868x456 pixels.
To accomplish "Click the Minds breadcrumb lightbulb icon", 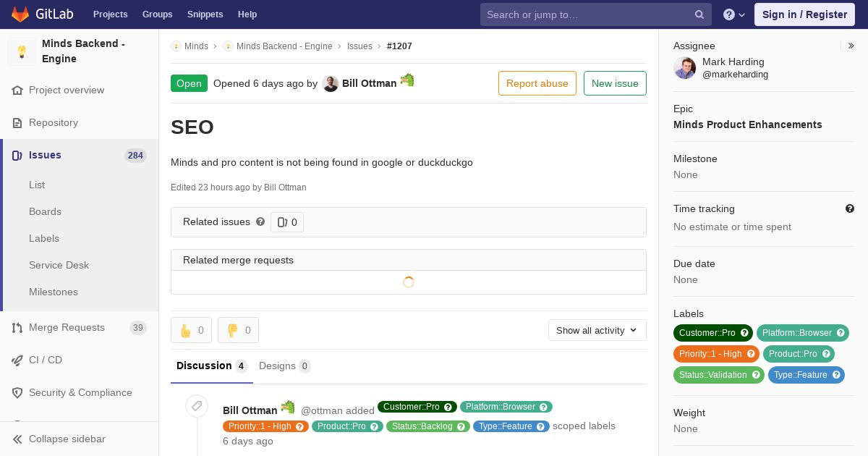I will (176, 46).
